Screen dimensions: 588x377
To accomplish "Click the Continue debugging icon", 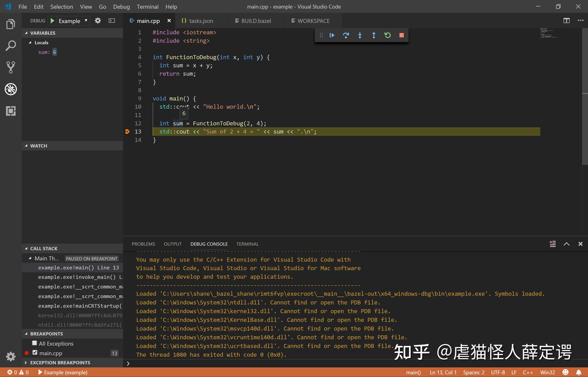I will 332,35.
